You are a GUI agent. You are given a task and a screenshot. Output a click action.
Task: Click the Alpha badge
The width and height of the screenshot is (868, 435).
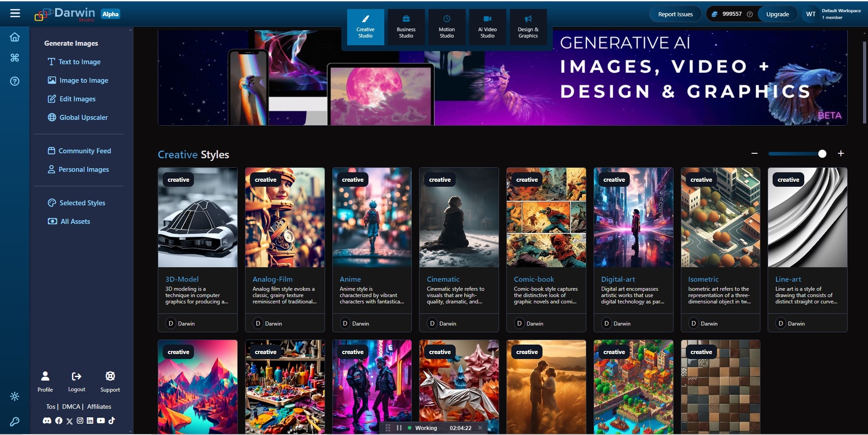pos(110,14)
